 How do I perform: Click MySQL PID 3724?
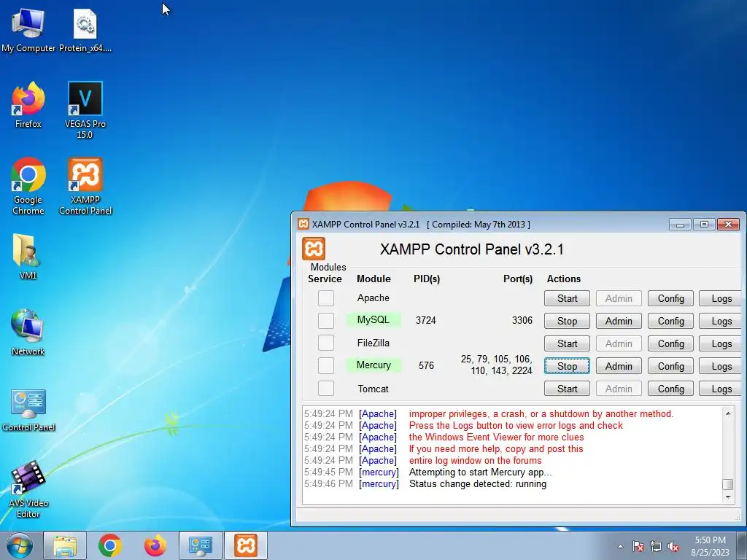coord(426,321)
